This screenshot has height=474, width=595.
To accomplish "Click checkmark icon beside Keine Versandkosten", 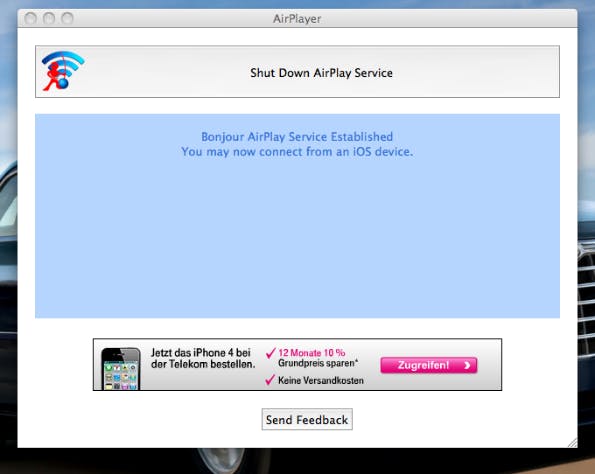I will pyautogui.click(x=270, y=380).
